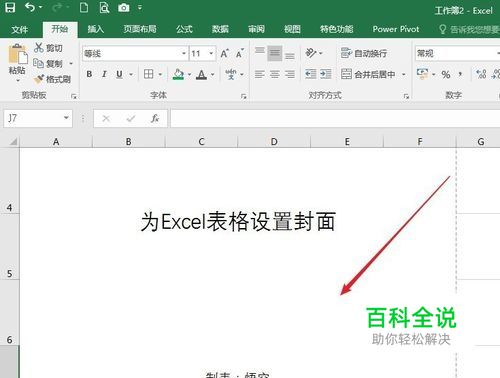The image size is (500, 378).
Task: Click the Name Box showing J7
Action: click(x=38, y=118)
